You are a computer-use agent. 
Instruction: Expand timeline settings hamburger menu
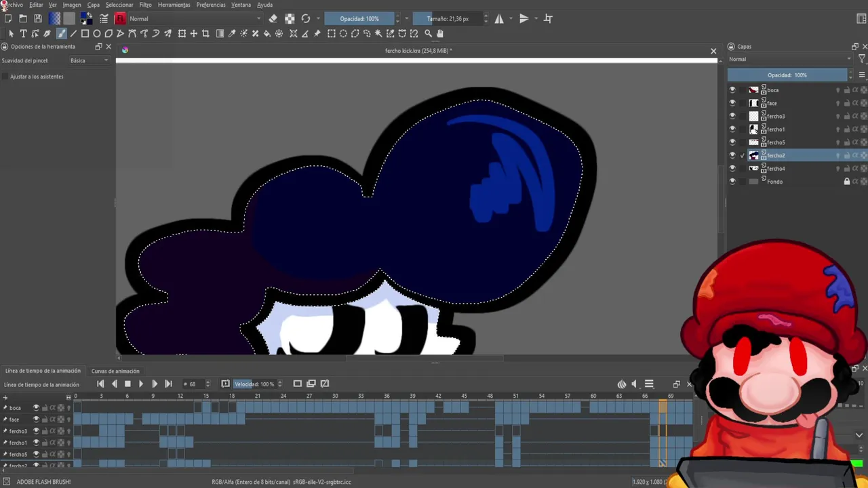pos(649,384)
